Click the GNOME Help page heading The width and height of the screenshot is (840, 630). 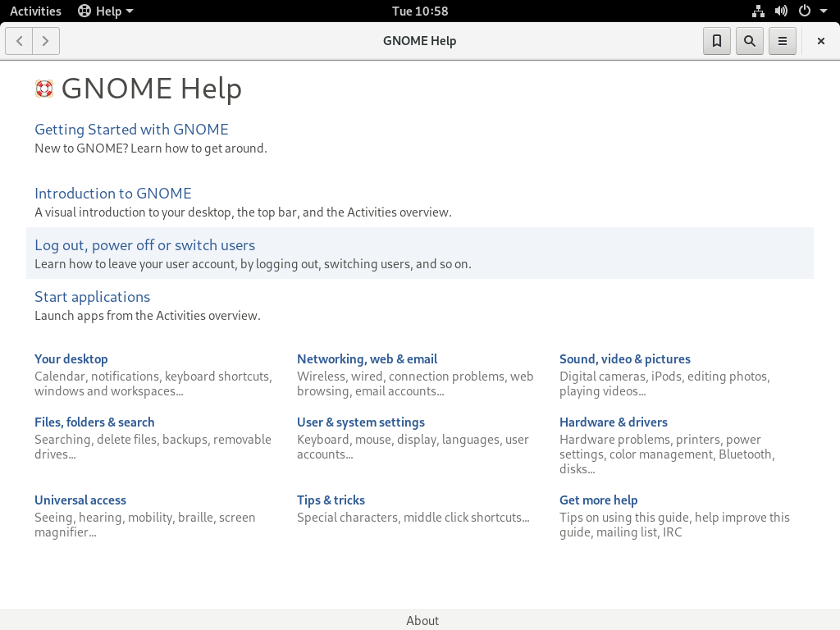152,89
